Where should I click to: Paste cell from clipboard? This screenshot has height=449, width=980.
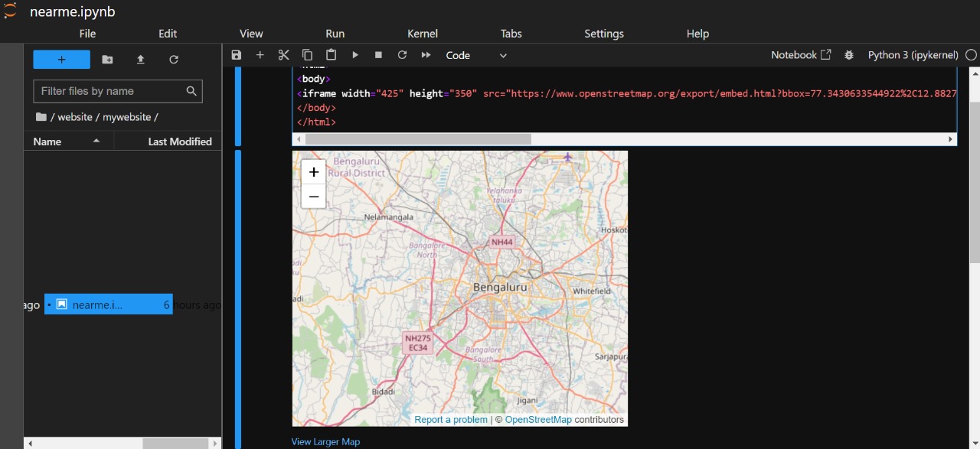[331, 55]
